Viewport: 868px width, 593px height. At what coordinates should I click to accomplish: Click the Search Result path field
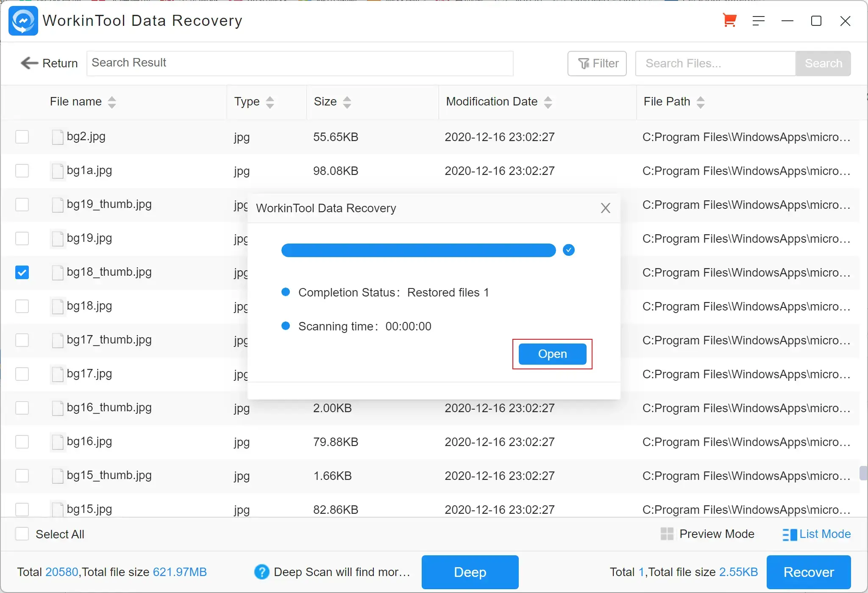point(300,64)
